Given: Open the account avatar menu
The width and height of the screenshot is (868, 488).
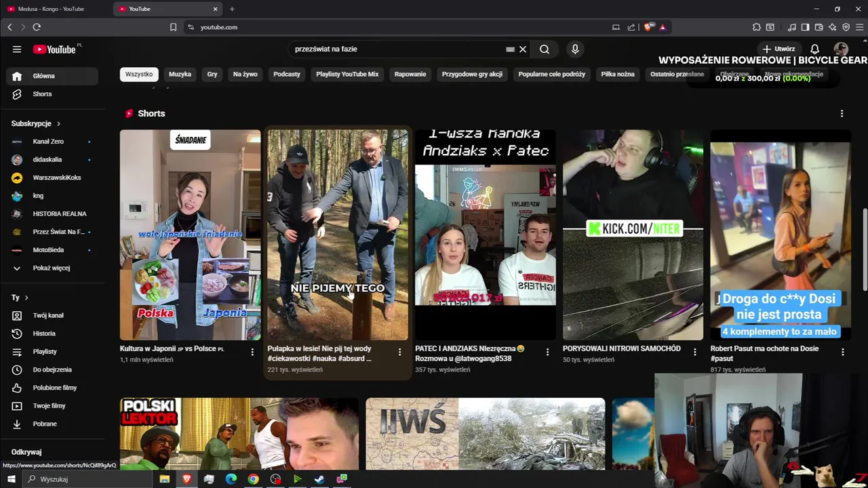Looking at the screenshot, I should point(841,49).
